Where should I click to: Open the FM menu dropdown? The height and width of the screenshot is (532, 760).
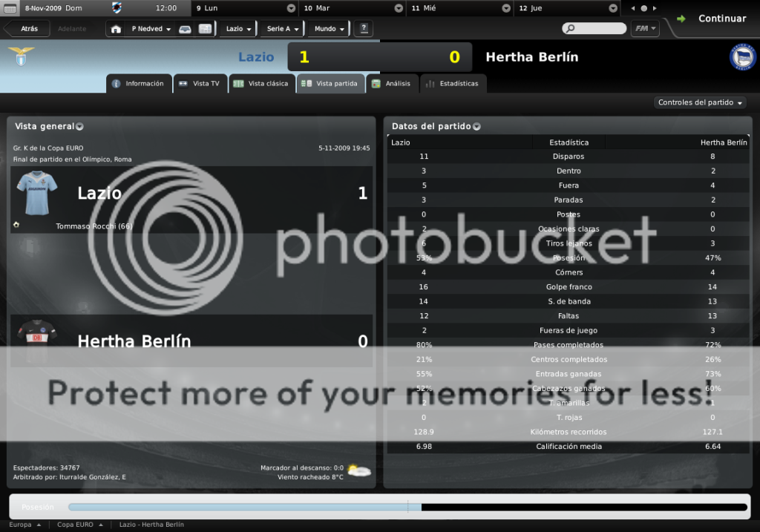[645, 29]
